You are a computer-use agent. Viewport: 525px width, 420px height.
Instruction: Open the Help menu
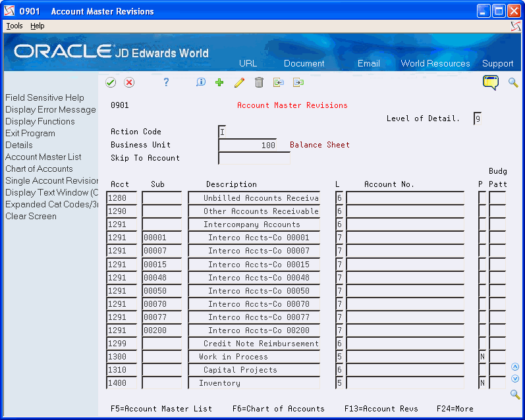click(x=37, y=26)
